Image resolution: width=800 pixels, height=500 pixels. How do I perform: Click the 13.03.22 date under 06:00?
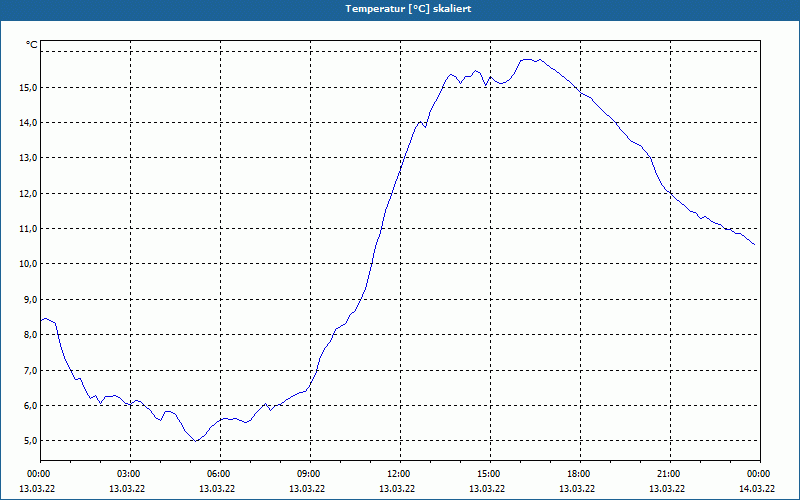click(217, 489)
